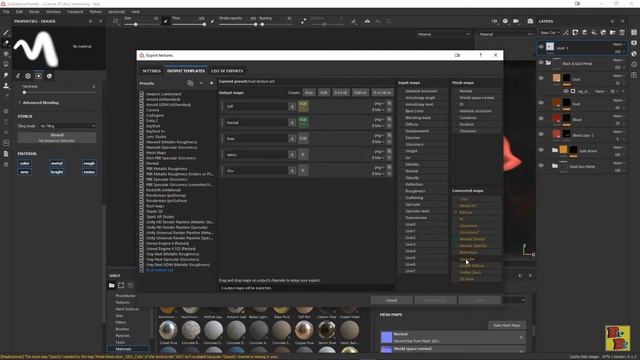Adjust the Hardness slider
640x360 pixels.
pyautogui.click(x=59, y=93)
